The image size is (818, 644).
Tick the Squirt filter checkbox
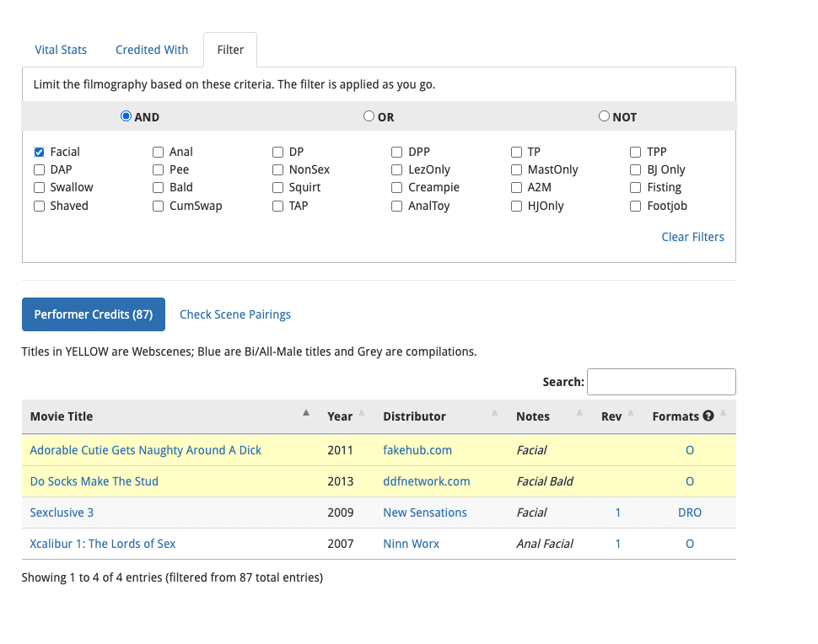click(277, 188)
